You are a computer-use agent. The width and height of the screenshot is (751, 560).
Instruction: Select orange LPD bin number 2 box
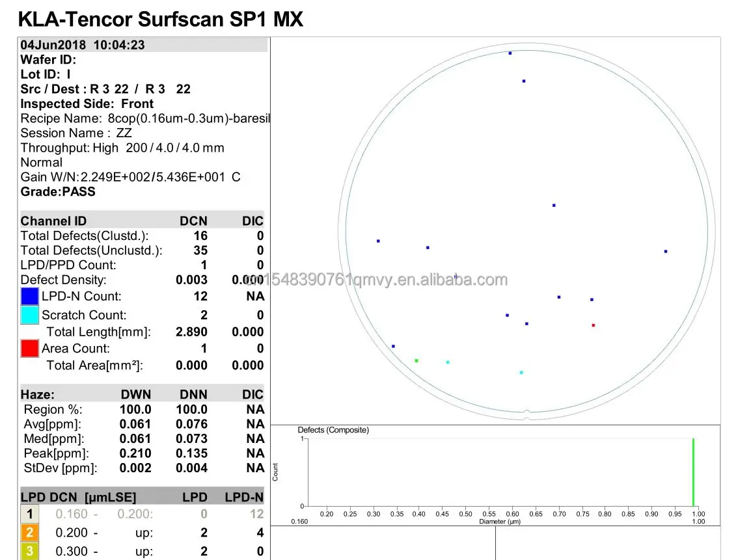pos(30,532)
